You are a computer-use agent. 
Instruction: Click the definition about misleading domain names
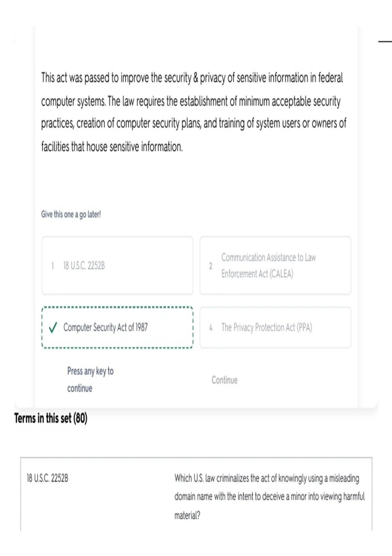click(x=269, y=496)
